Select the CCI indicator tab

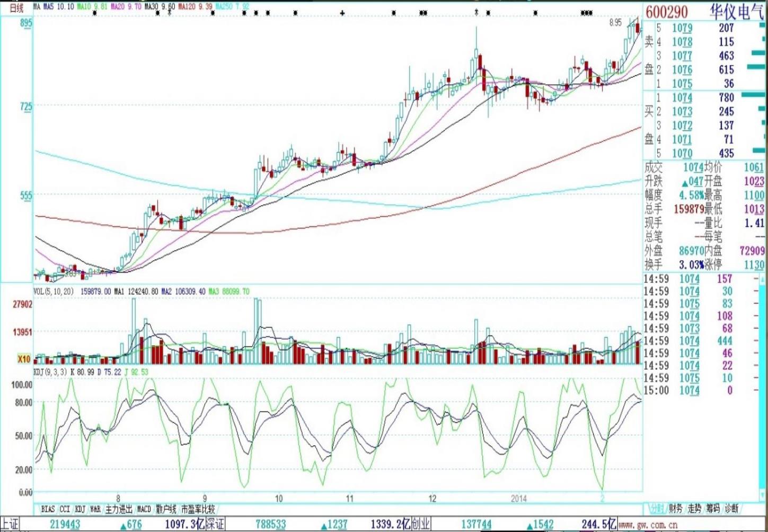coord(65,509)
